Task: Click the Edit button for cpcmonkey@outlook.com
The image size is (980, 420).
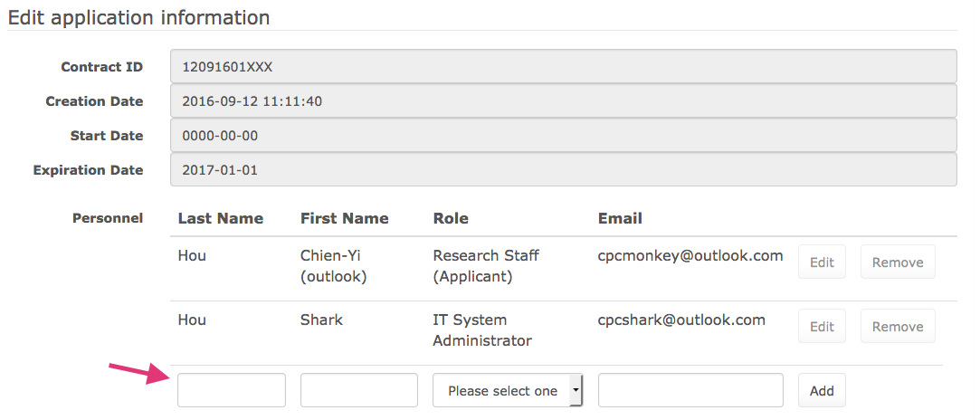Action: click(822, 262)
